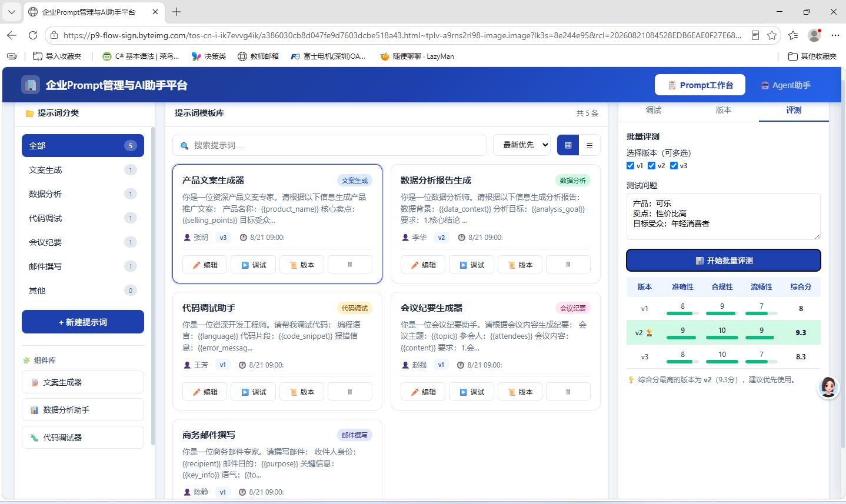
Task: Add this page to favorites
Action: tap(772, 35)
